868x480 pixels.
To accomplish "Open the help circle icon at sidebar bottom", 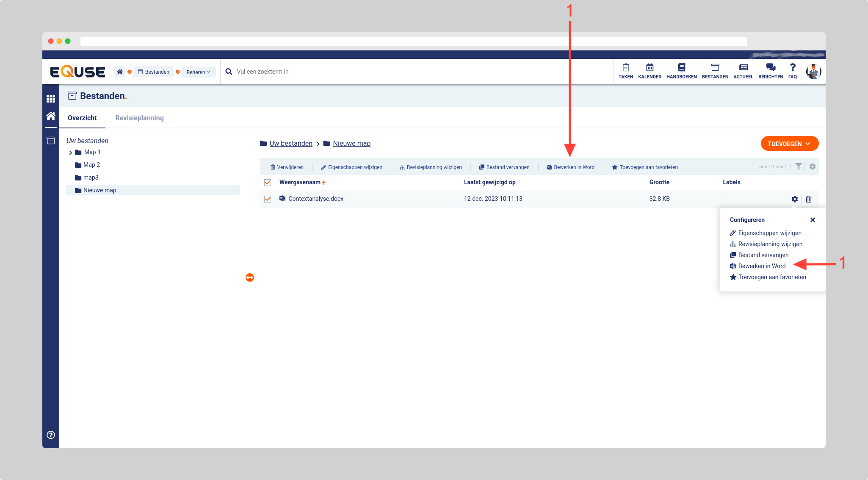I will click(x=51, y=435).
